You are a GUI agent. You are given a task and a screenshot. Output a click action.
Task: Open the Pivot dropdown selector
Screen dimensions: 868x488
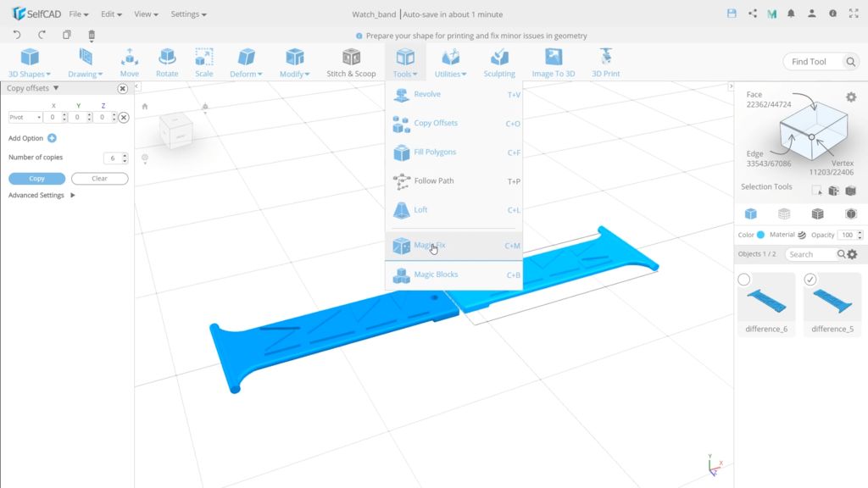25,117
